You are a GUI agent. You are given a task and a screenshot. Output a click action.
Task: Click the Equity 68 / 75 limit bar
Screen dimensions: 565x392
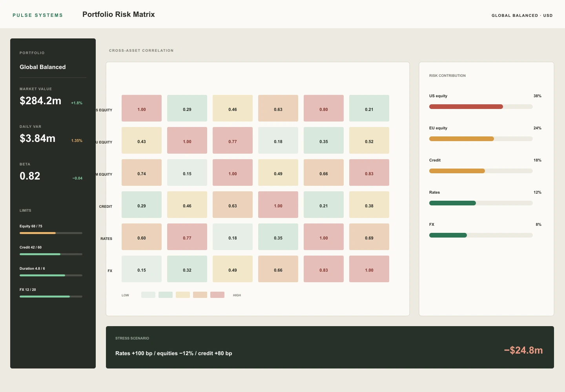[x=51, y=233]
